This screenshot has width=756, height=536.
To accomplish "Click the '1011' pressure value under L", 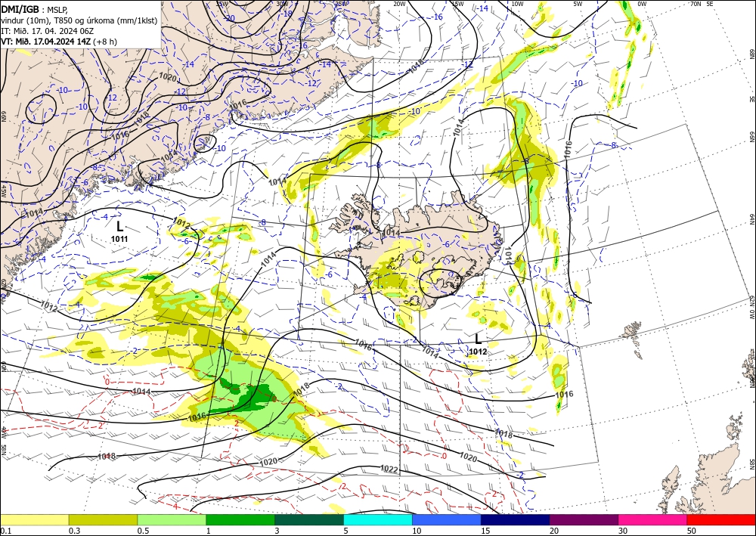I will point(119,239).
